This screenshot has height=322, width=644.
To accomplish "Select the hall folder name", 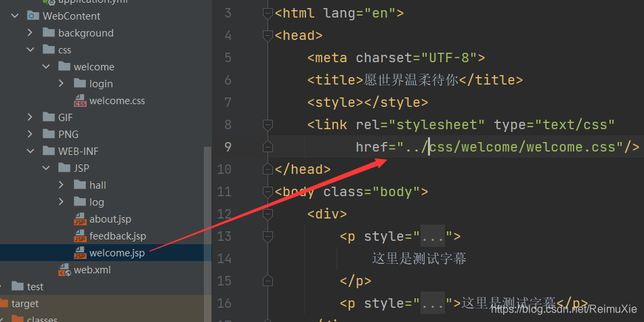I will tap(98, 185).
